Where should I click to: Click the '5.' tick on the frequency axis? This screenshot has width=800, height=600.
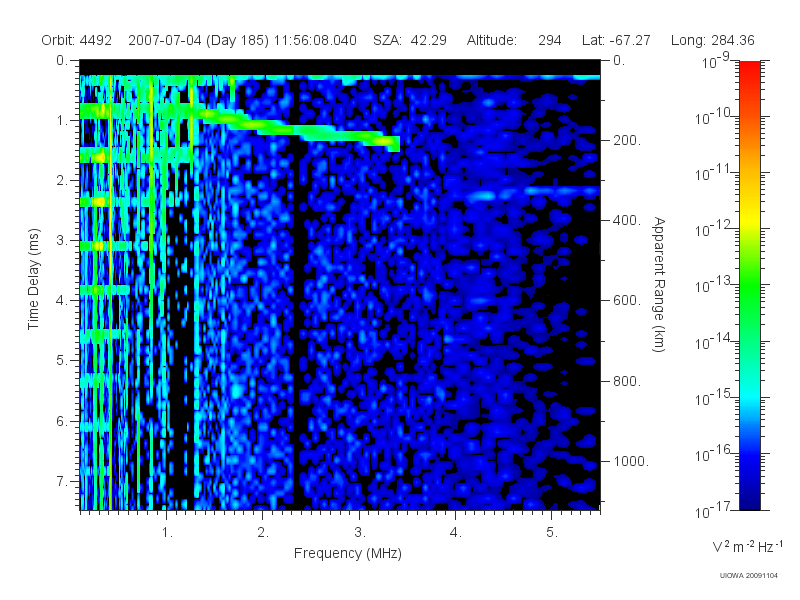click(552, 533)
